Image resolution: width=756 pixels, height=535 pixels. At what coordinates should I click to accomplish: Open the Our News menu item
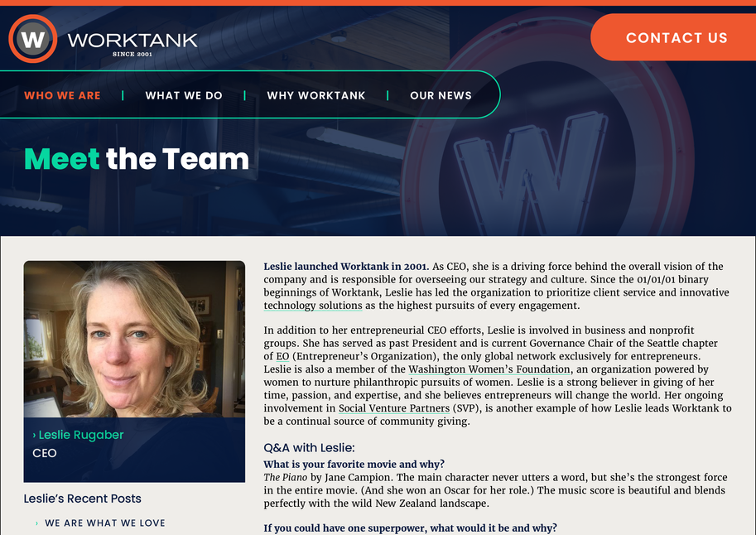[x=441, y=95]
